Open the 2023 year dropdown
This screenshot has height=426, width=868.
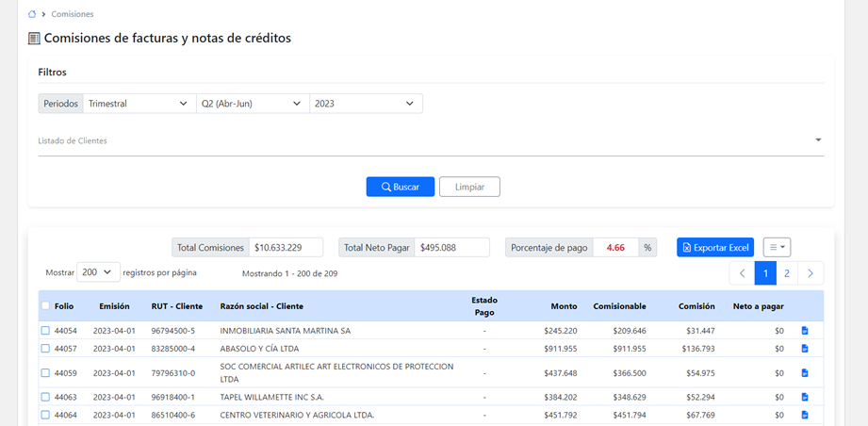tap(366, 104)
